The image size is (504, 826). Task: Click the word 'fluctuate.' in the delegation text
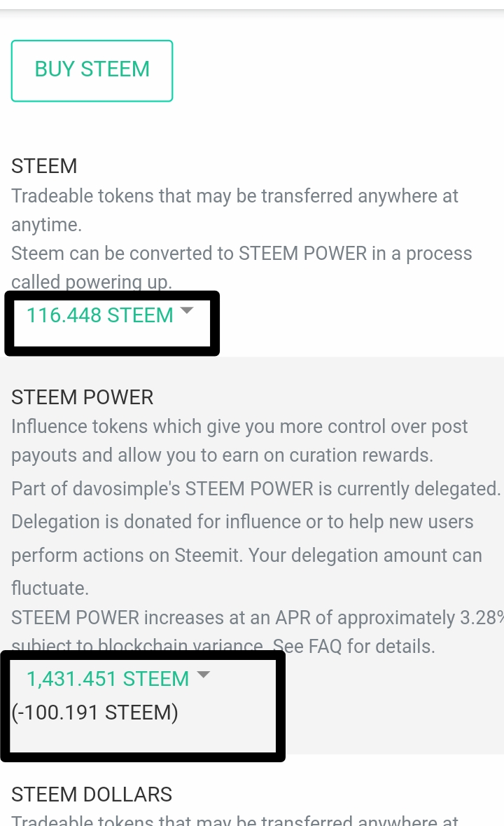[x=50, y=588]
